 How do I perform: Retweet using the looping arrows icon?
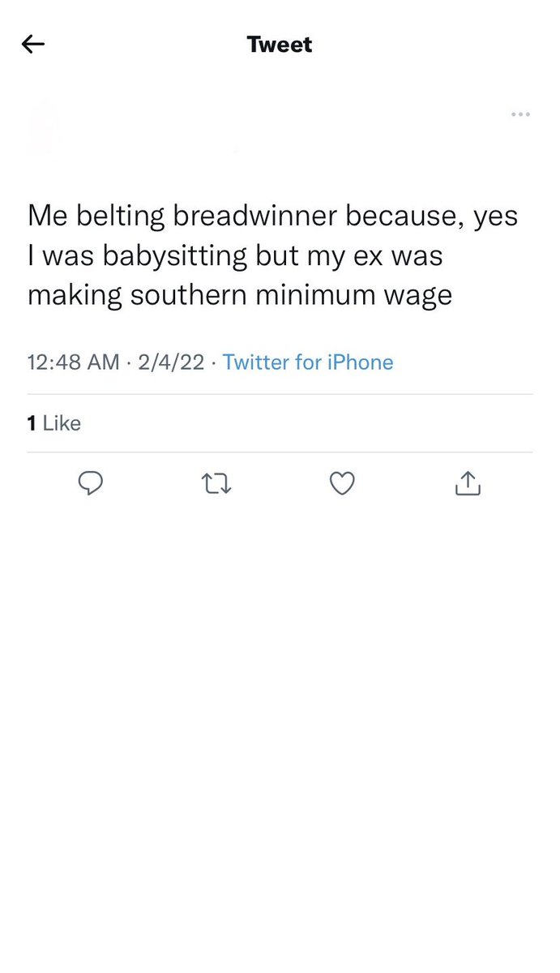[x=216, y=484]
